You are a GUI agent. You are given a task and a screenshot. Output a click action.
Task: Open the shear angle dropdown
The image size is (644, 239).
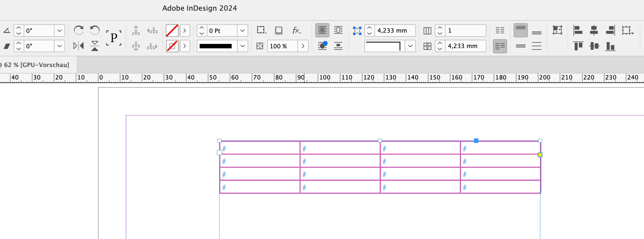pyautogui.click(x=60, y=46)
